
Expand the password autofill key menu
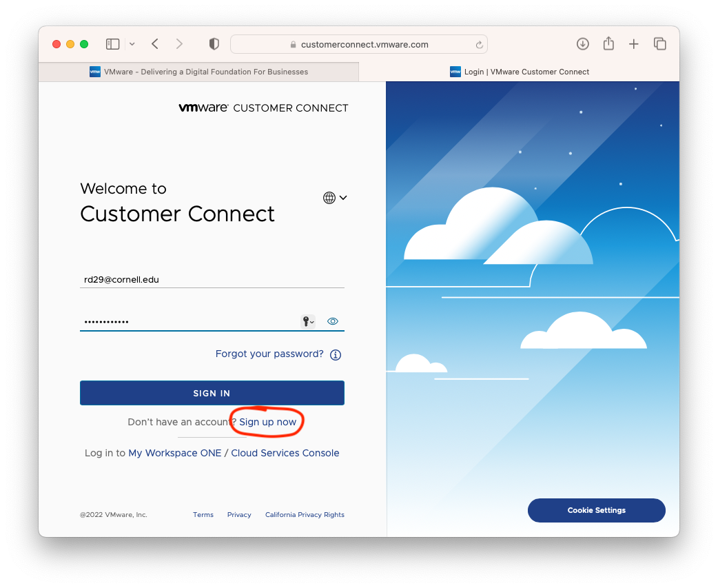pyautogui.click(x=308, y=321)
